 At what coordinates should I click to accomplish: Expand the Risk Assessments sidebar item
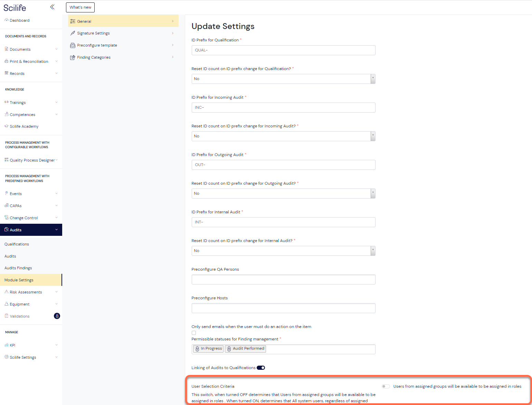[56, 292]
